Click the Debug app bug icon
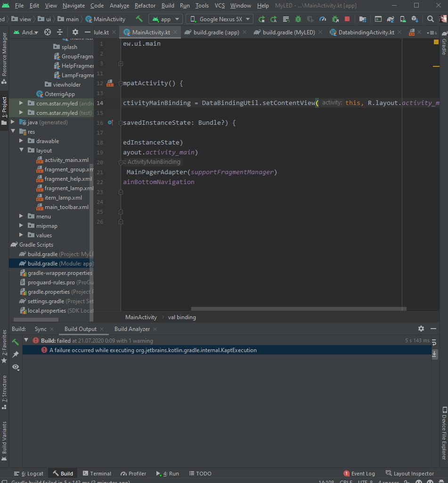448x483 pixels. [298, 19]
